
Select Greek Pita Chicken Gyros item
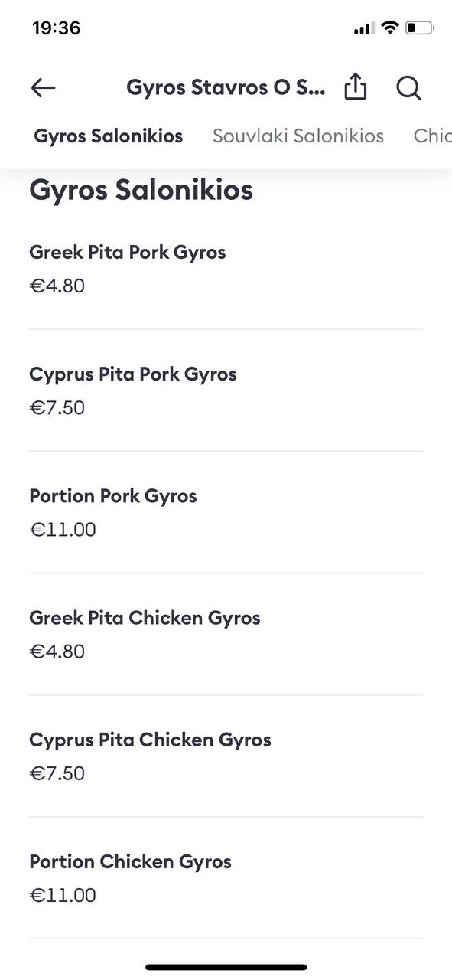226,634
